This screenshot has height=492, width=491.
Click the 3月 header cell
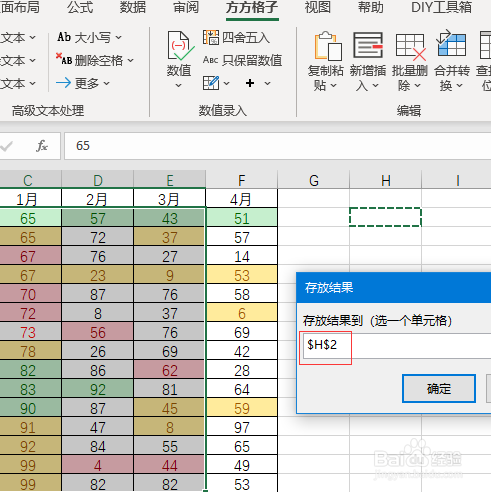[170, 199]
